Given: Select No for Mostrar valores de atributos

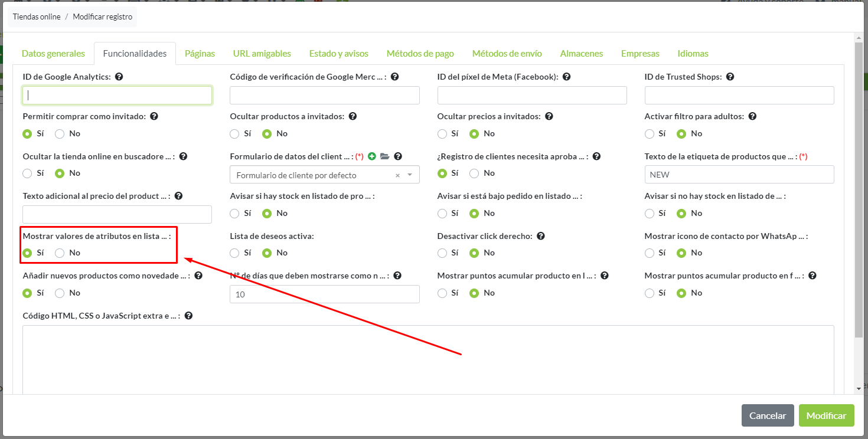Looking at the screenshot, I should (x=58, y=253).
